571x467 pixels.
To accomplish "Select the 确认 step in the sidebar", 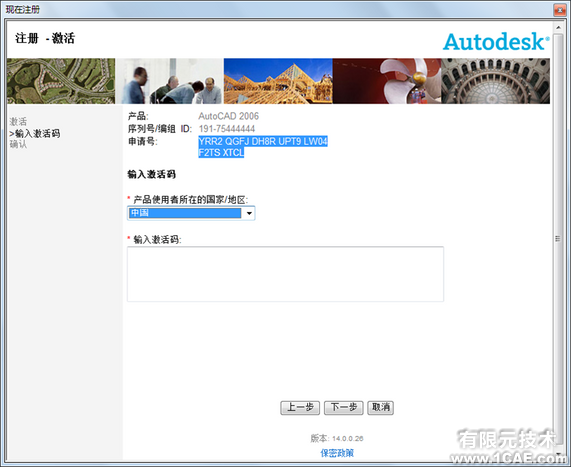I will pyautogui.click(x=18, y=144).
